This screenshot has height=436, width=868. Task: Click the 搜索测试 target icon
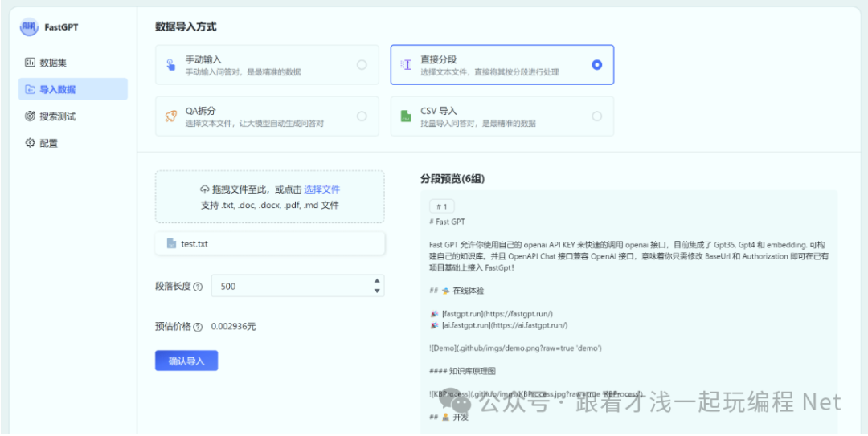coord(30,116)
